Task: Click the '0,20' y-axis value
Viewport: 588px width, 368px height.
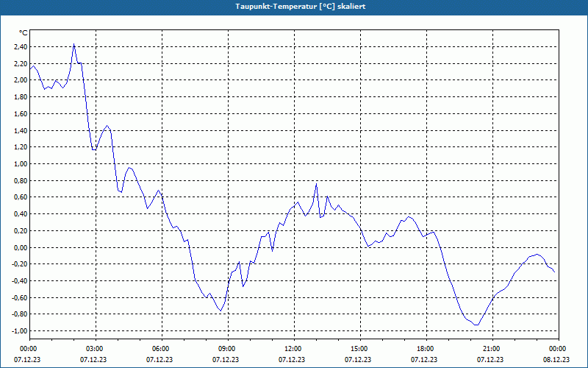Action: (21, 231)
